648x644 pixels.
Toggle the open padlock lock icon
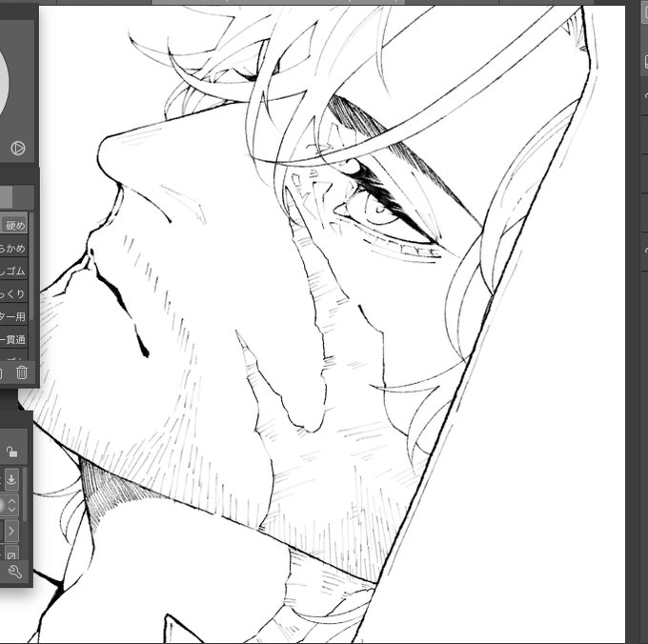(11, 452)
